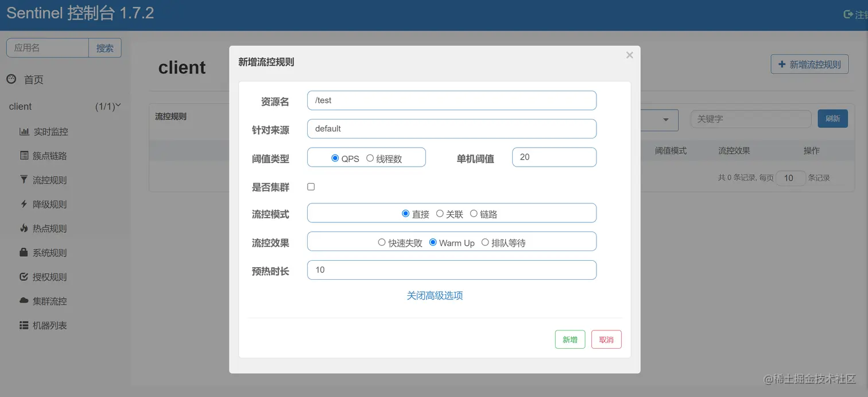This screenshot has height=397, width=868.
Task: Click the 新增流控规则 button at top right
Action: point(809,64)
